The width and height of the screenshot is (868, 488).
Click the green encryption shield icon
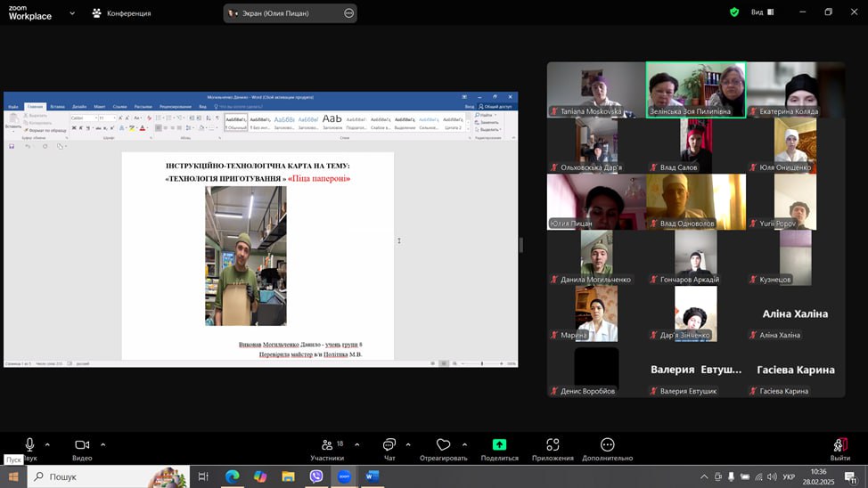734,12
